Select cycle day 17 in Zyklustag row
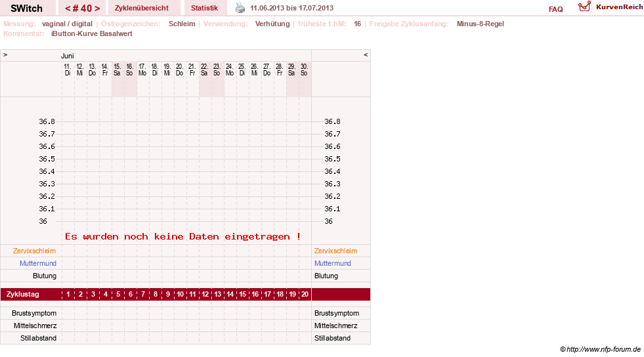The width and height of the screenshot is (644, 357). pos(267,294)
